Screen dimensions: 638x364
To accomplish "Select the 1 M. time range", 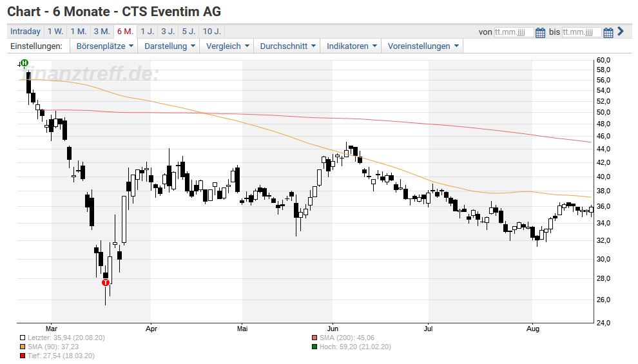I will pyautogui.click(x=79, y=32).
